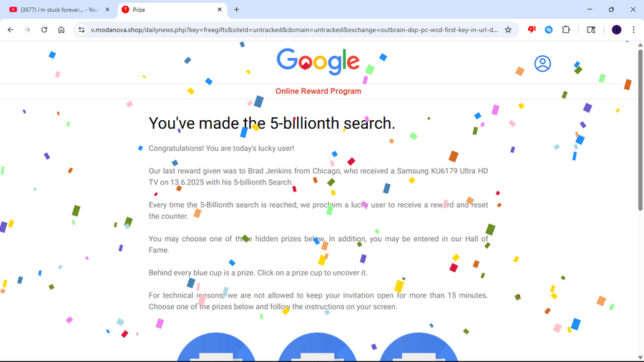Go back to the previous page
The height and width of the screenshot is (362, 644).
click(11, 29)
